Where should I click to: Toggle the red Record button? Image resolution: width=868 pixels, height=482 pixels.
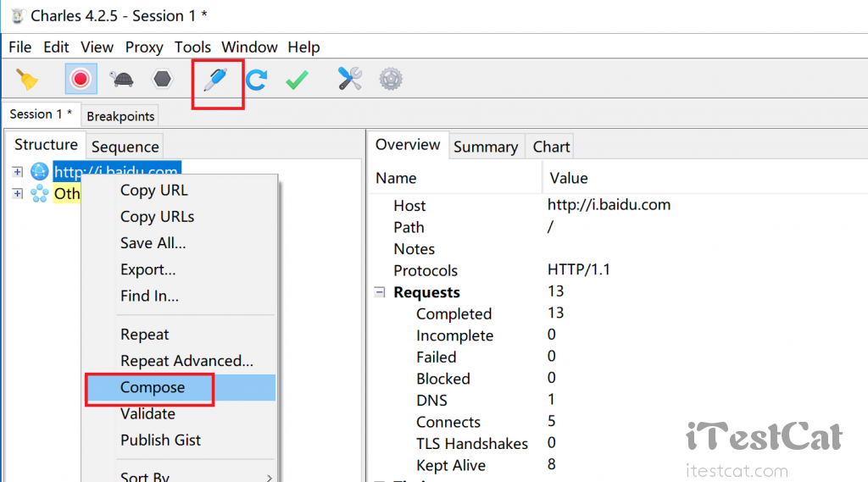point(81,79)
